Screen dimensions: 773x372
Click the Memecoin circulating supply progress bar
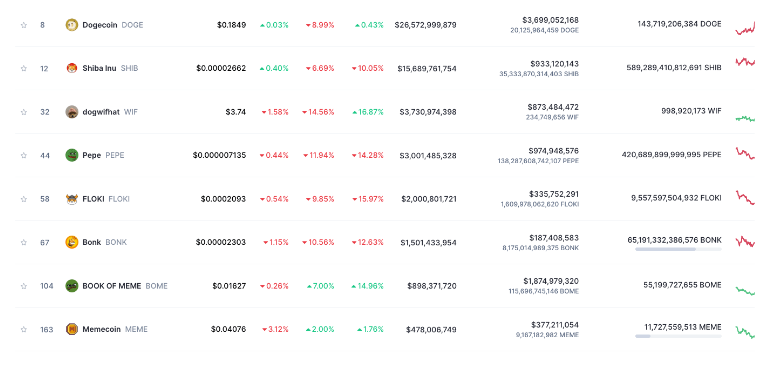tap(678, 336)
